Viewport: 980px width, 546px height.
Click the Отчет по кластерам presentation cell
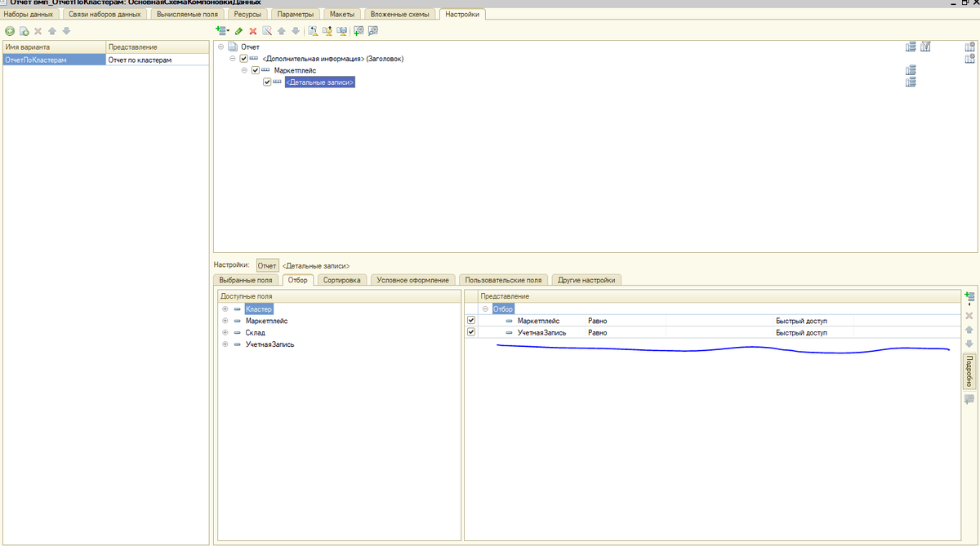click(x=157, y=60)
